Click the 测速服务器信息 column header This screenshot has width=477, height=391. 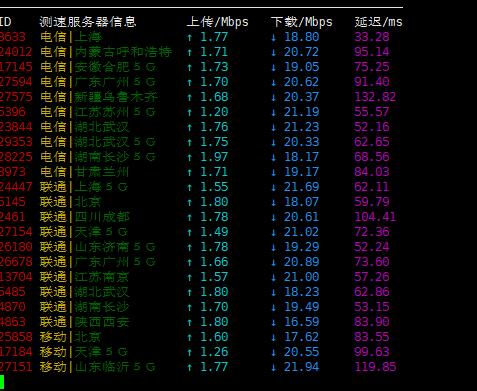tap(88, 22)
